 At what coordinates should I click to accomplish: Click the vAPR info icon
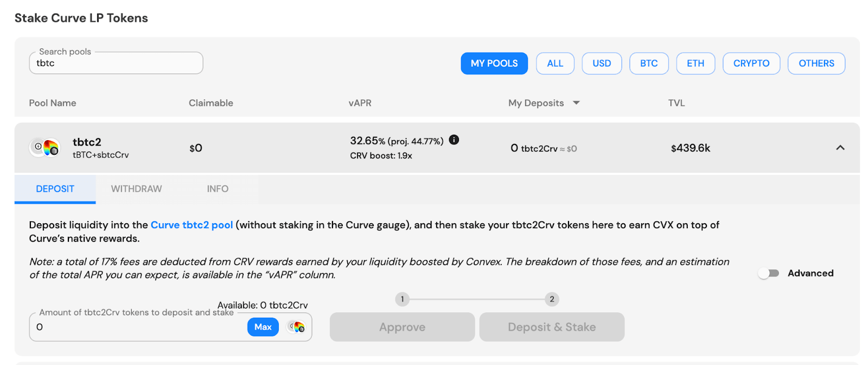pos(454,140)
